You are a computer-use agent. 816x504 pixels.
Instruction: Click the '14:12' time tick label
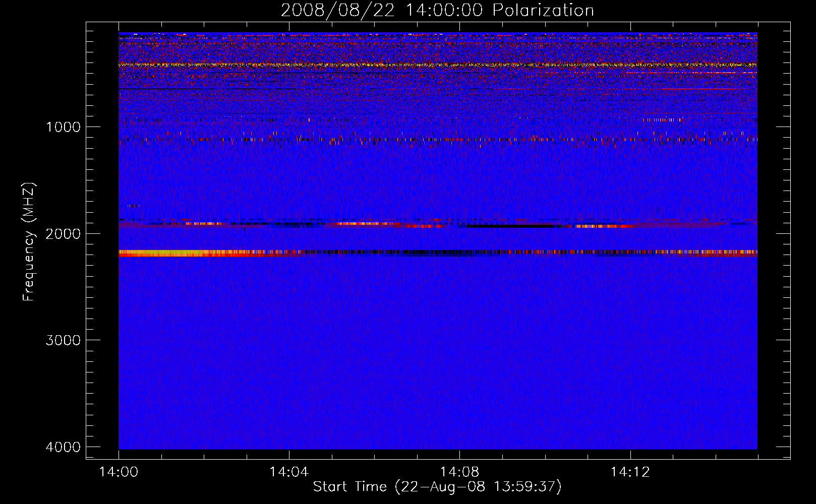point(630,472)
